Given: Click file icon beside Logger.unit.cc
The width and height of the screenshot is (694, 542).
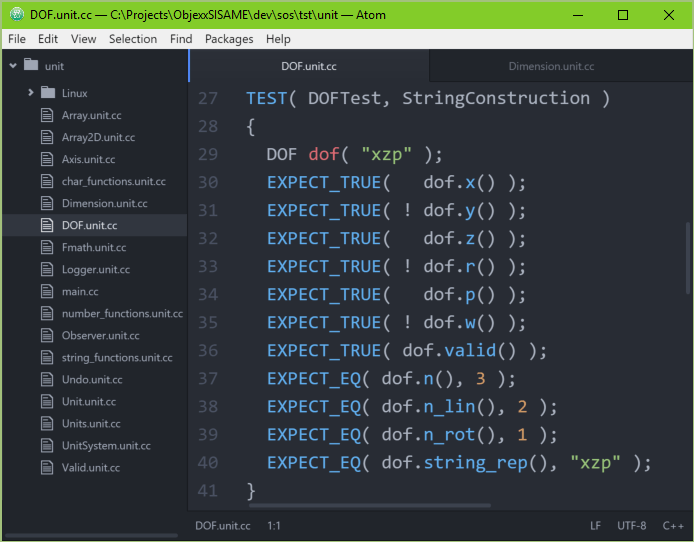Looking at the screenshot, I should (x=47, y=269).
